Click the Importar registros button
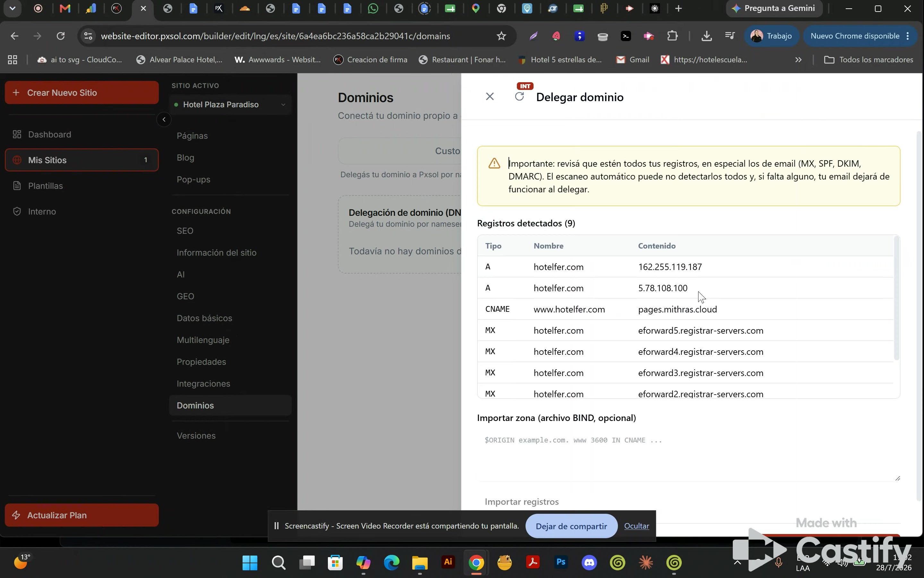The height and width of the screenshot is (578, 924). (522, 502)
